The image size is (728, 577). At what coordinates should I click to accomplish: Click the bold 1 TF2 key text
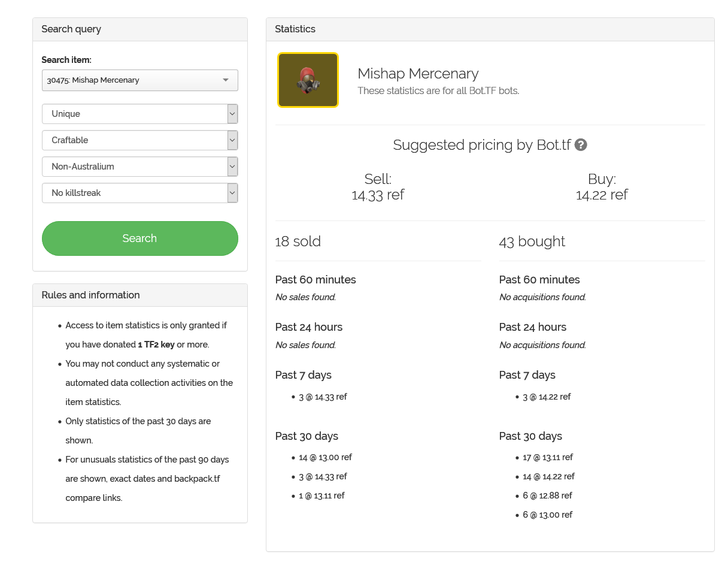pyautogui.click(x=156, y=345)
